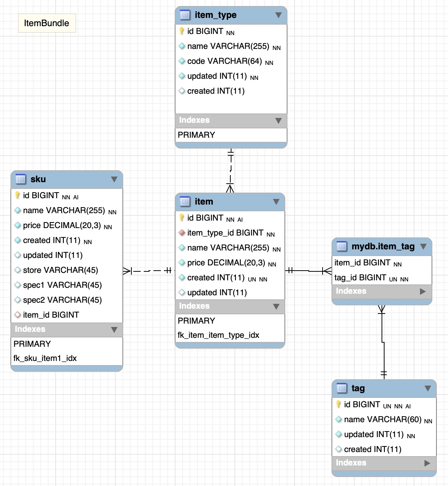This screenshot has width=448, height=486.
Task: Click the tag table header icon
Action: point(342,388)
